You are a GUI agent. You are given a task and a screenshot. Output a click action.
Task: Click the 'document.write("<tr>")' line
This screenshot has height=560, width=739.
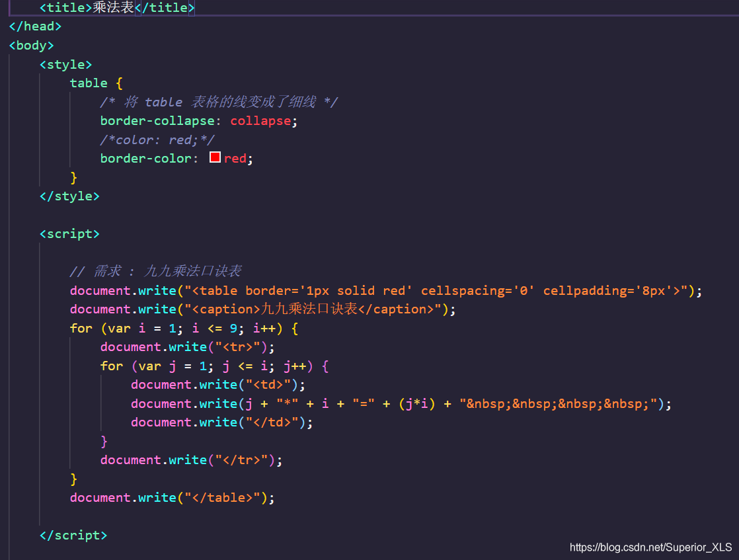[187, 347]
